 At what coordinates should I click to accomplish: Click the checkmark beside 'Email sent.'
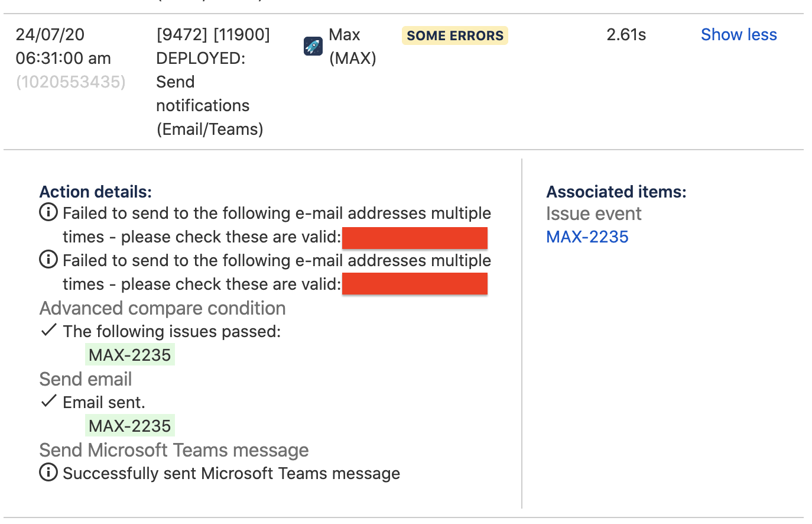pos(49,401)
